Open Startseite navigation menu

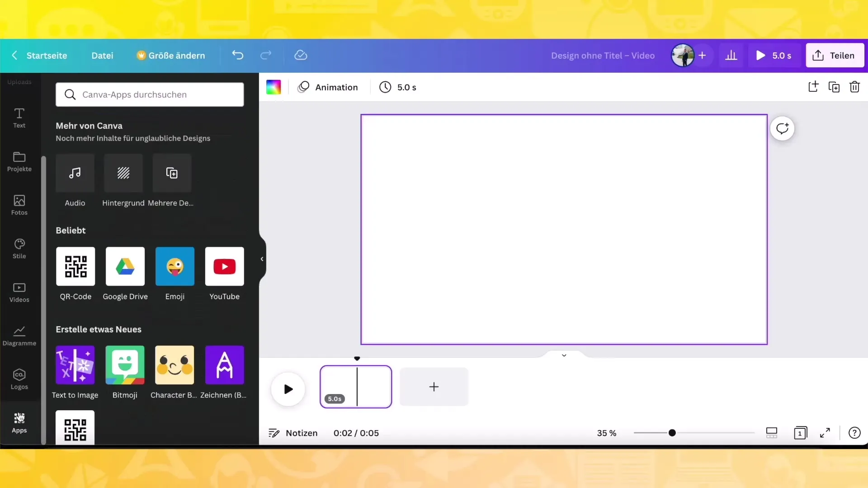click(x=47, y=55)
